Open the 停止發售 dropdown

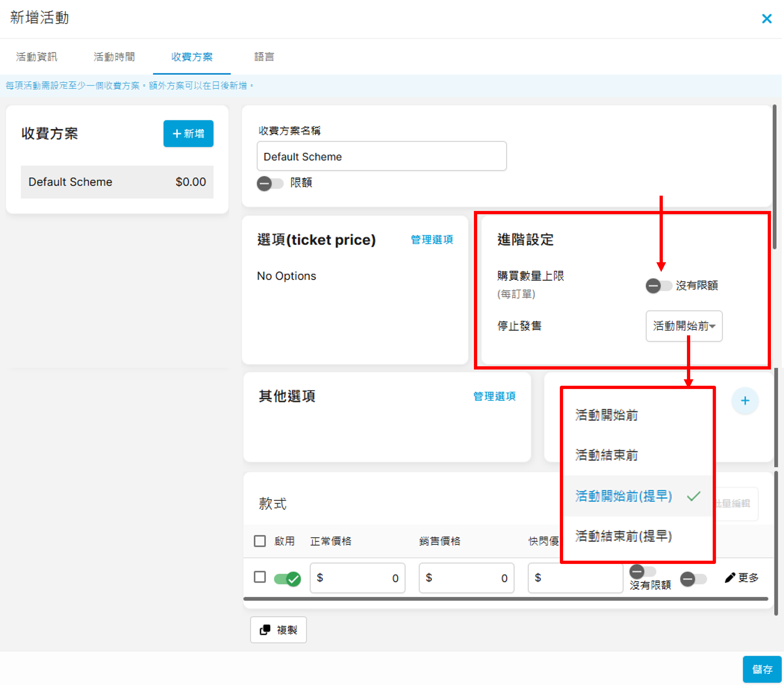click(683, 326)
